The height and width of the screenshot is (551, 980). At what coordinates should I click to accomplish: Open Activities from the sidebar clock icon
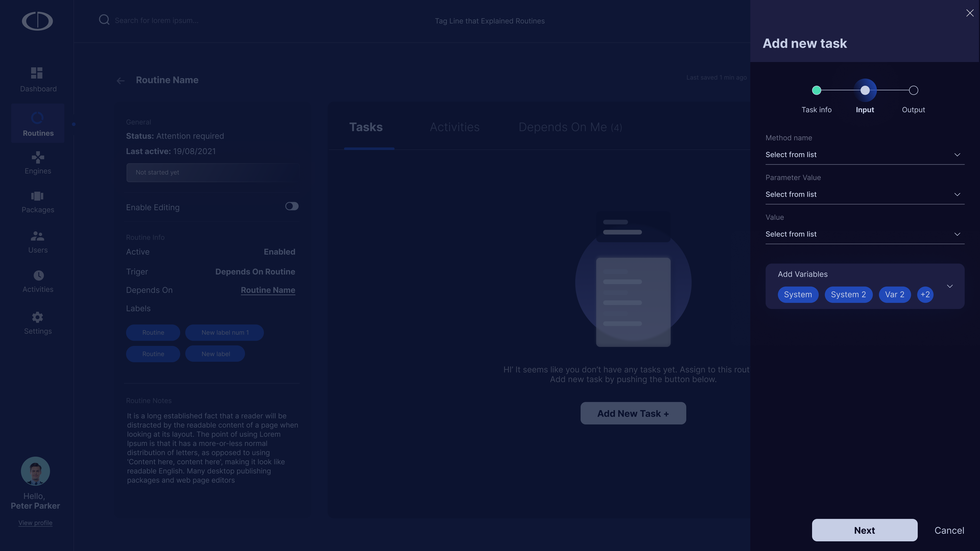pos(38,281)
